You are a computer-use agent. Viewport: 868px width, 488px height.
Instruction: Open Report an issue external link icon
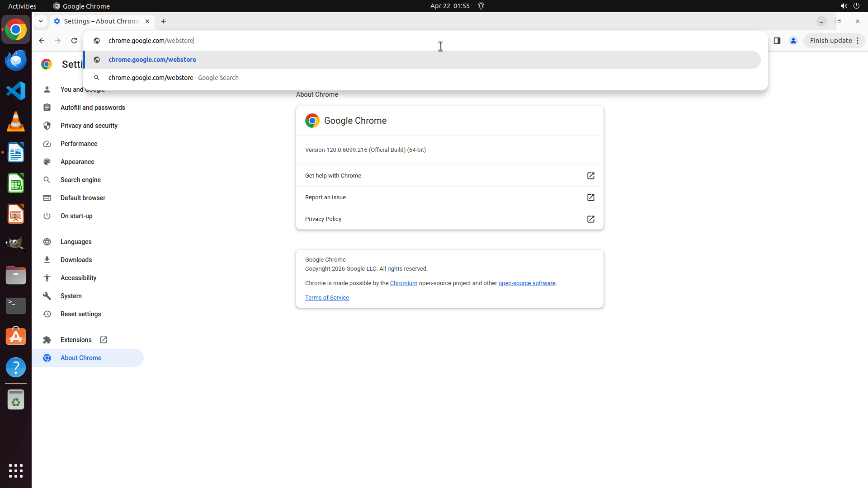[x=590, y=197]
